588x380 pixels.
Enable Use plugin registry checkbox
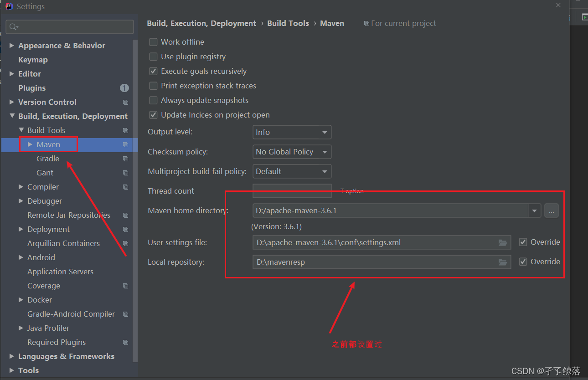coord(154,56)
